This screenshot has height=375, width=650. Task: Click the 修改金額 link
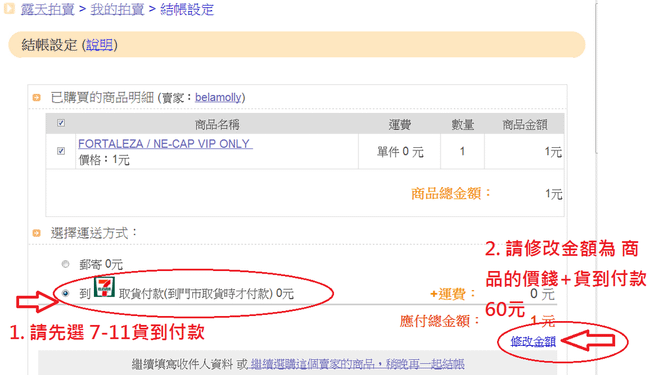point(533,342)
